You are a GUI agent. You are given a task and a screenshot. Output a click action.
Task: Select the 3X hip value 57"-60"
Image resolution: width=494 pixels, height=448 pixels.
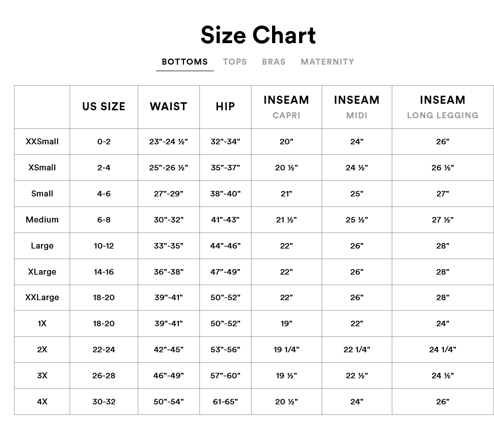[x=225, y=375]
